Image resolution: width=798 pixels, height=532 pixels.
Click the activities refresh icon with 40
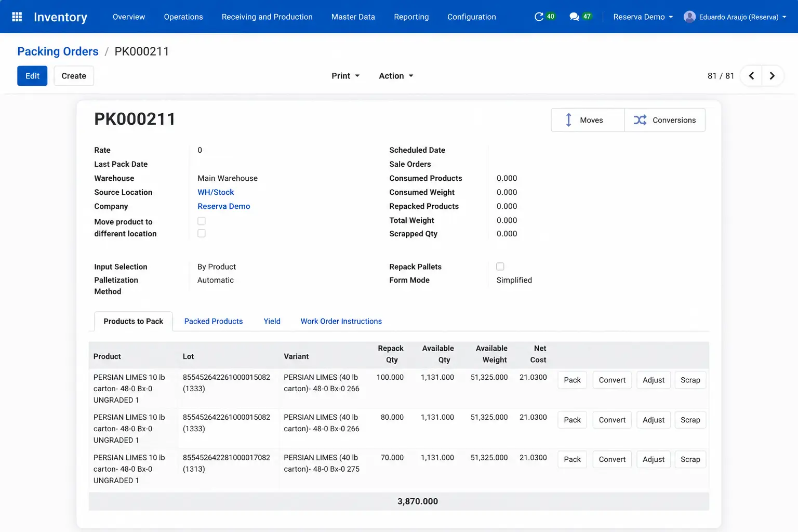click(539, 17)
